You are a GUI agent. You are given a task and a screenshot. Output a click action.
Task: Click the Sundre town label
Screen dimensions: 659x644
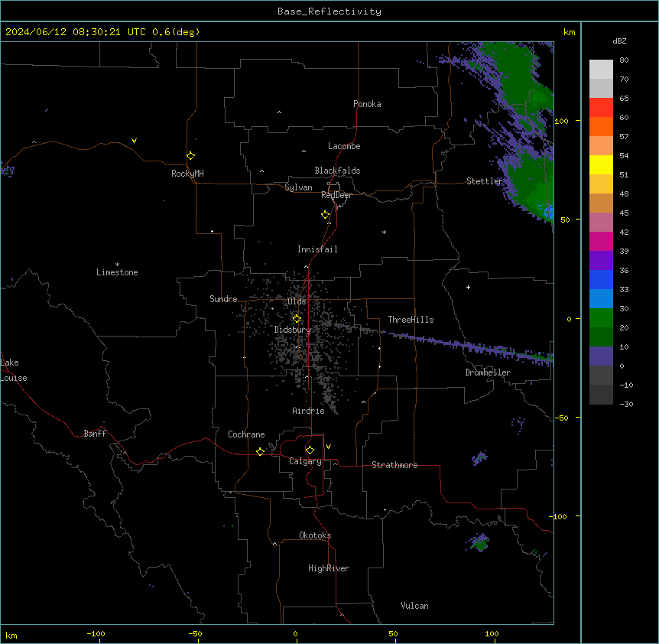point(223,299)
